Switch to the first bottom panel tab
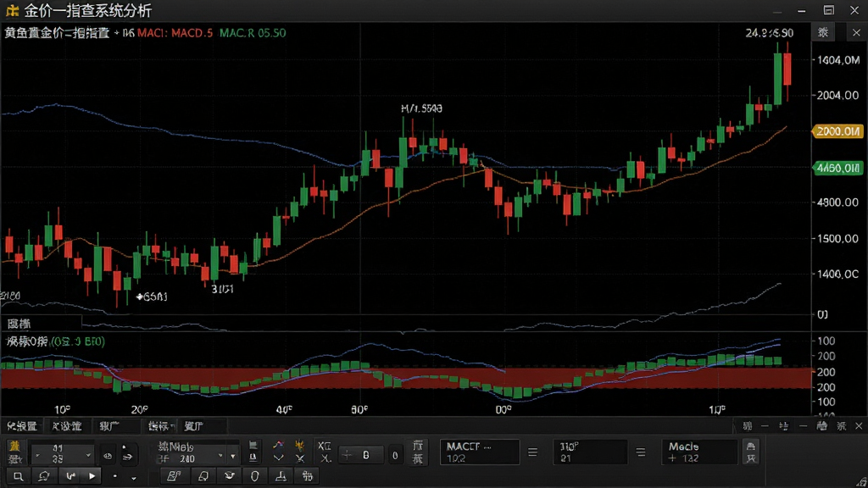The width and height of the screenshot is (868, 488). [21, 426]
